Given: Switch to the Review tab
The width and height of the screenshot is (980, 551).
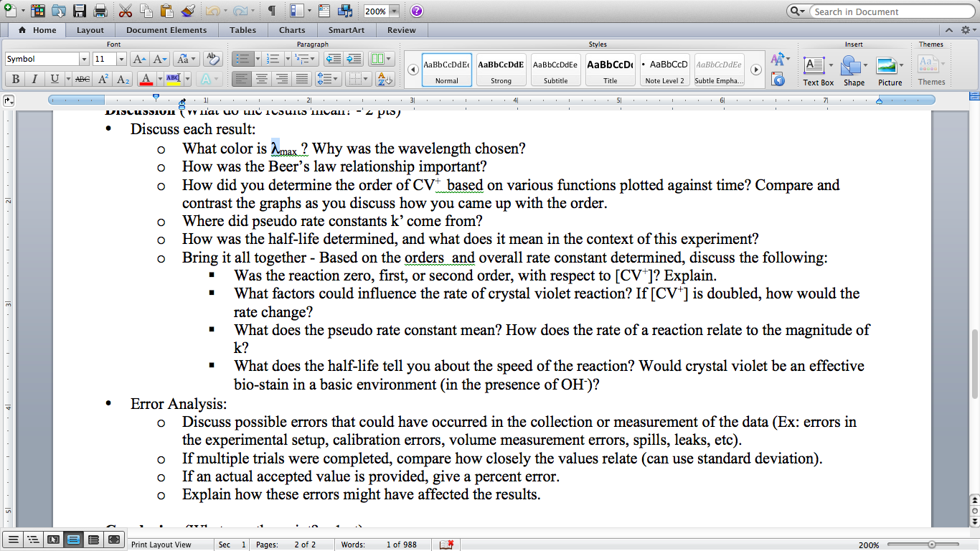Looking at the screenshot, I should [x=402, y=30].
